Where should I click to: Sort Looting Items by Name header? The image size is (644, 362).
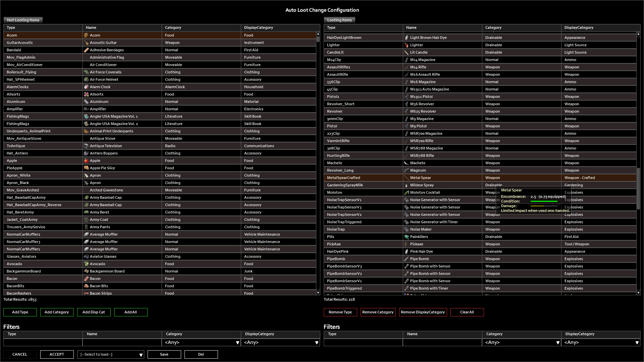click(x=442, y=27)
